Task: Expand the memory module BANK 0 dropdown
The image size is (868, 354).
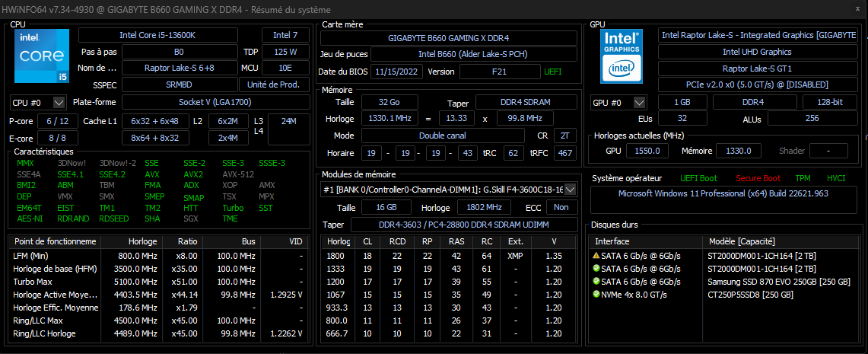Action: click(571, 190)
